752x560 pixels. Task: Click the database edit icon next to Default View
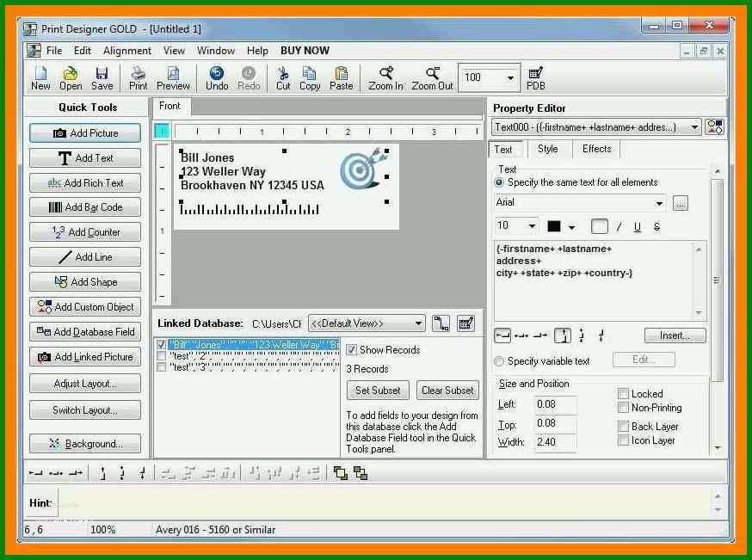(465, 323)
